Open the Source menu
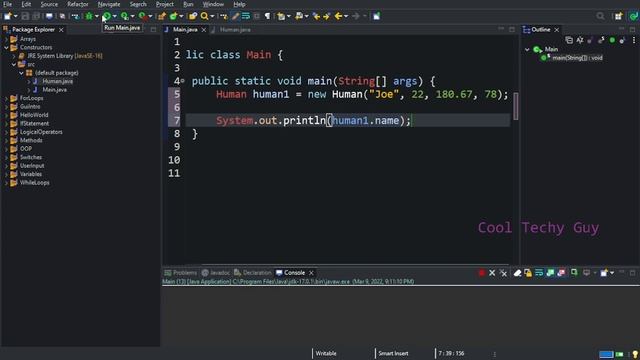The image size is (640, 360). tap(49, 4)
